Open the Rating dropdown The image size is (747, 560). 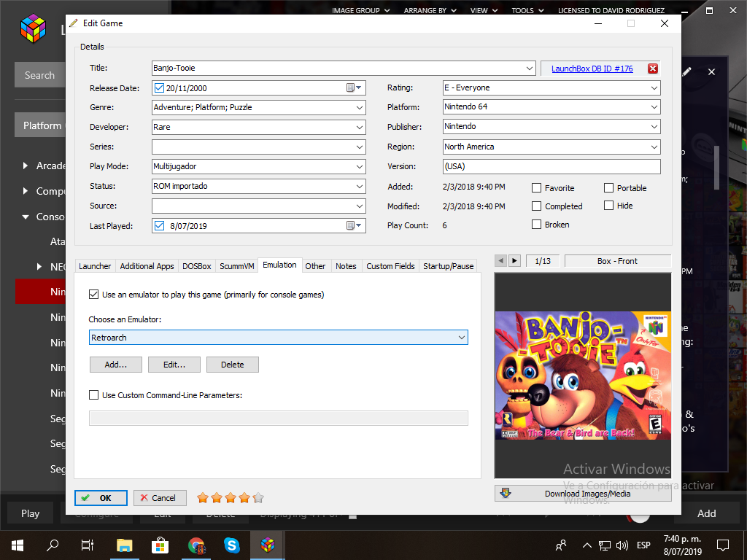[x=654, y=87]
